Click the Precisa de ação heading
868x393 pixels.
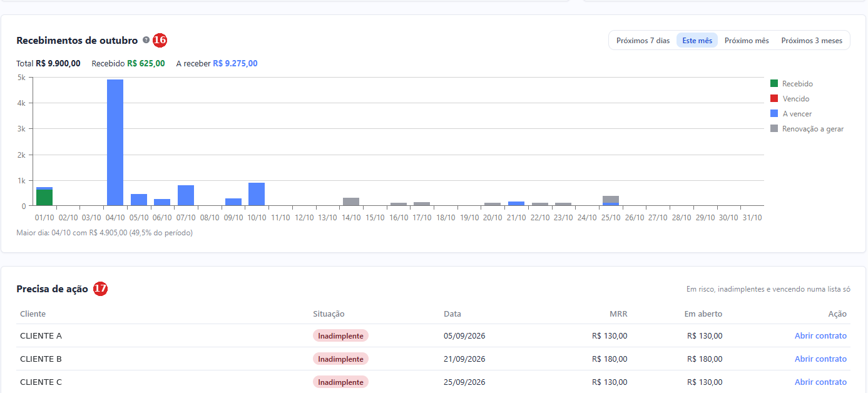(x=52, y=289)
